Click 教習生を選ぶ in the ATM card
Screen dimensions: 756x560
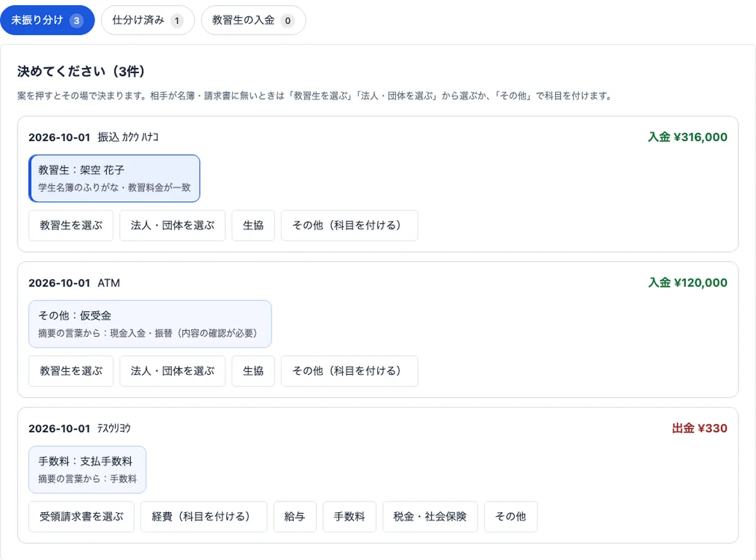pyautogui.click(x=71, y=371)
